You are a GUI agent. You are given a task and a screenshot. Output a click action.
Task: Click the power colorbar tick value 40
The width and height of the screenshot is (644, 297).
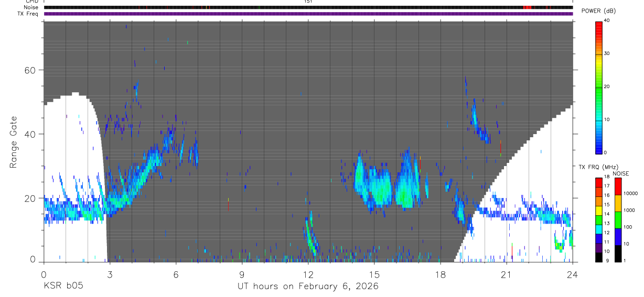pos(607,20)
